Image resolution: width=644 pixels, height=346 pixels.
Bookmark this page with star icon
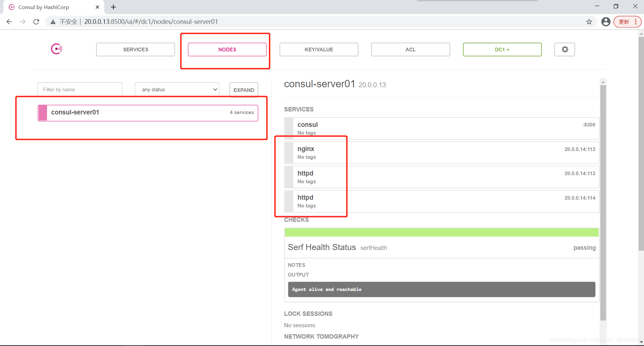pos(589,22)
